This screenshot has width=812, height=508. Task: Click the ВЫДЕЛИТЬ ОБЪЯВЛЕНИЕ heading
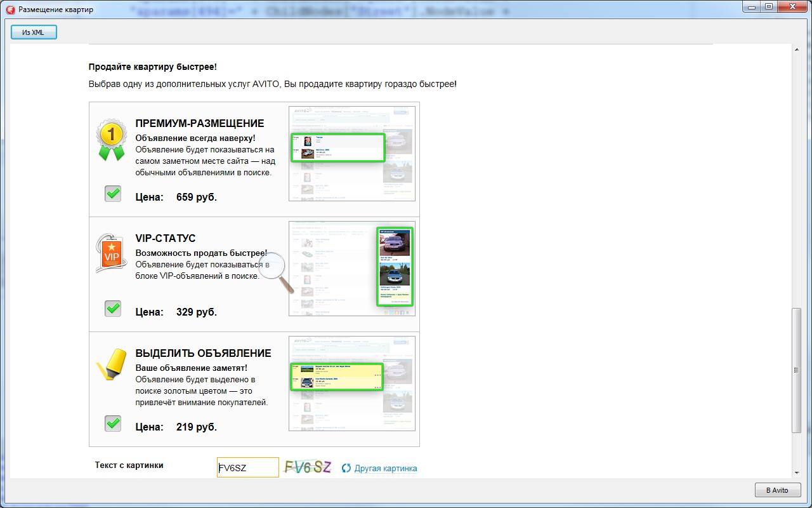tap(204, 353)
